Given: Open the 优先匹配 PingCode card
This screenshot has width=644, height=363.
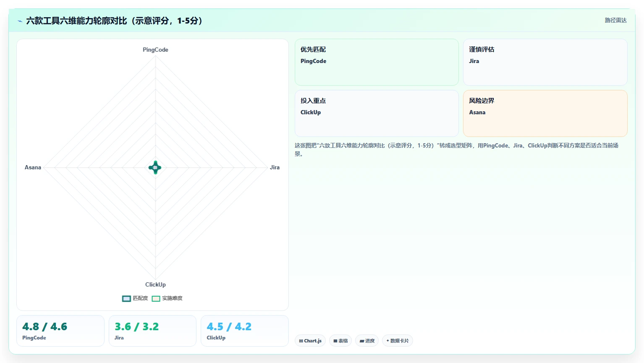Looking at the screenshot, I should 377,62.
